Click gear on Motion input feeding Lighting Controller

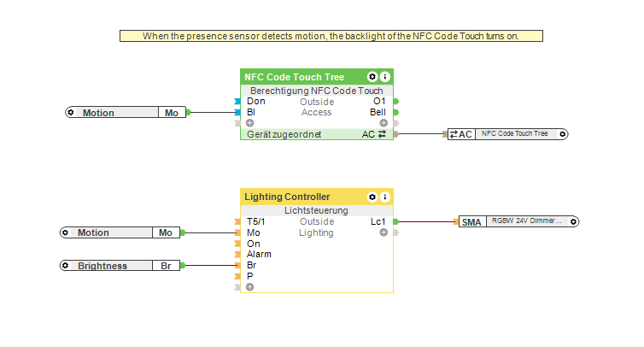[x=67, y=232]
